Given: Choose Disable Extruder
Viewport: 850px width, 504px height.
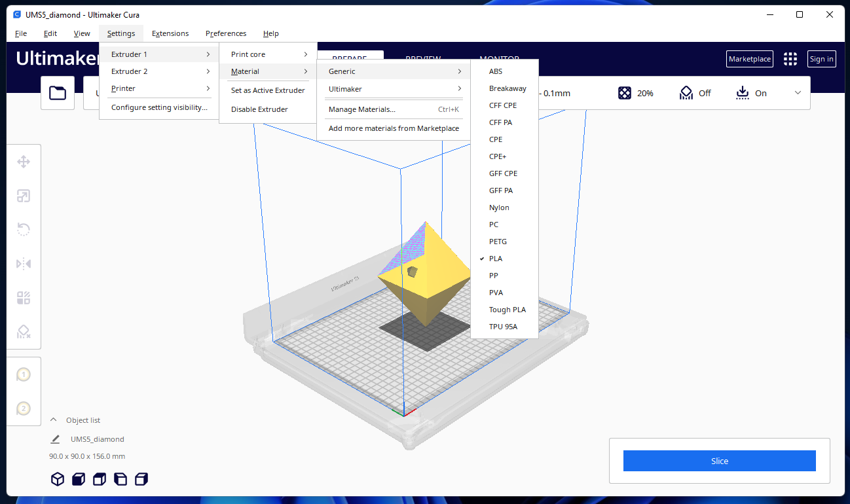Looking at the screenshot, I should (268, 109).
